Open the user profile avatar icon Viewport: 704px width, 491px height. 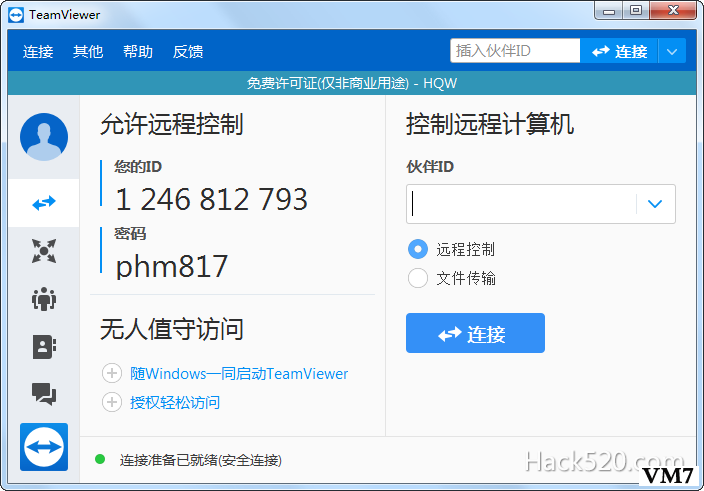pyautogui.click(x=44, y=137)
